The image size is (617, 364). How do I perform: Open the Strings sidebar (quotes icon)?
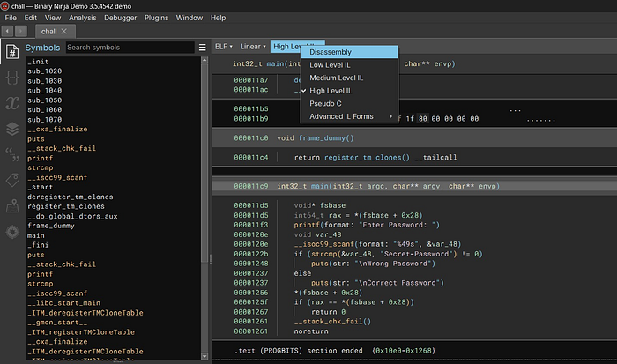click(x=12, y=154)
